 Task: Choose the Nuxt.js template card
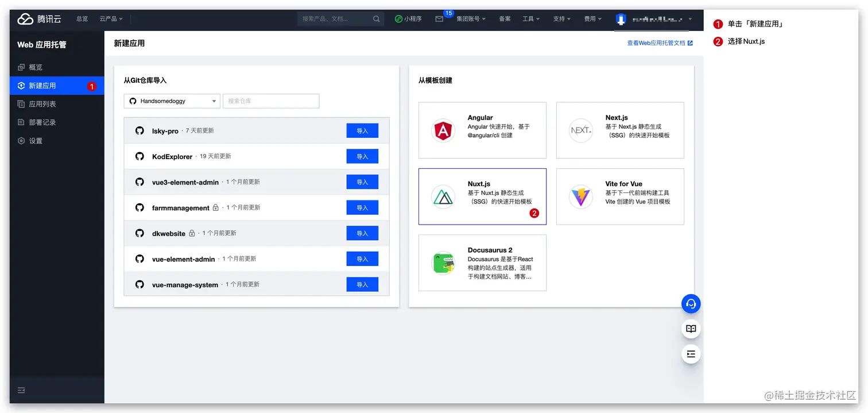482,196
